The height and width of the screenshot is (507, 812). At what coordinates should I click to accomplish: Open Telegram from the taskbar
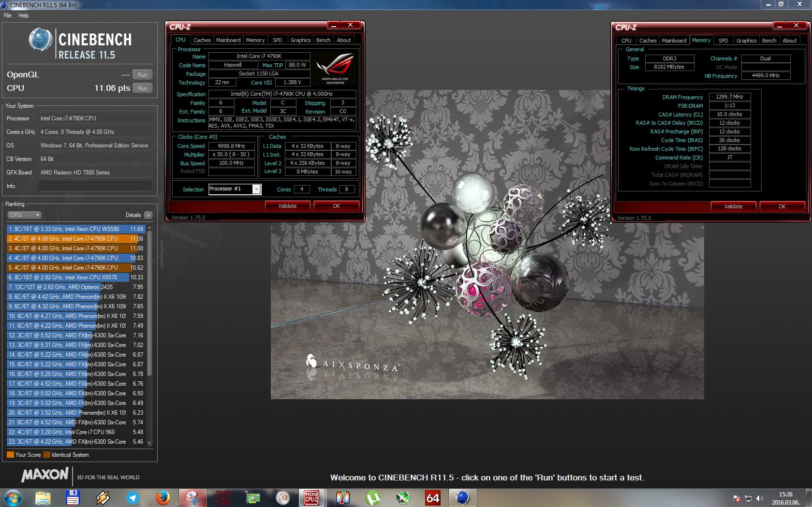(x=133, y=497)
